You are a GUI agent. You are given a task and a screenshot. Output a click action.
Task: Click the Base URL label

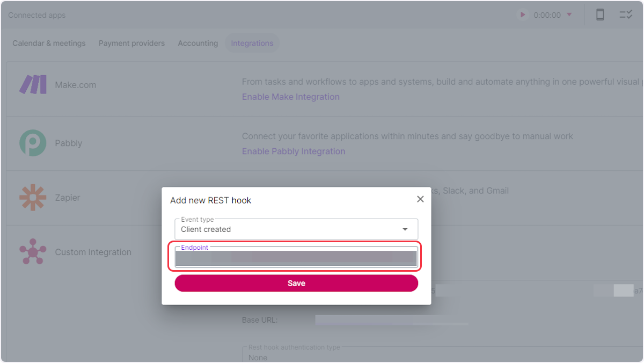tap(260, 320)
